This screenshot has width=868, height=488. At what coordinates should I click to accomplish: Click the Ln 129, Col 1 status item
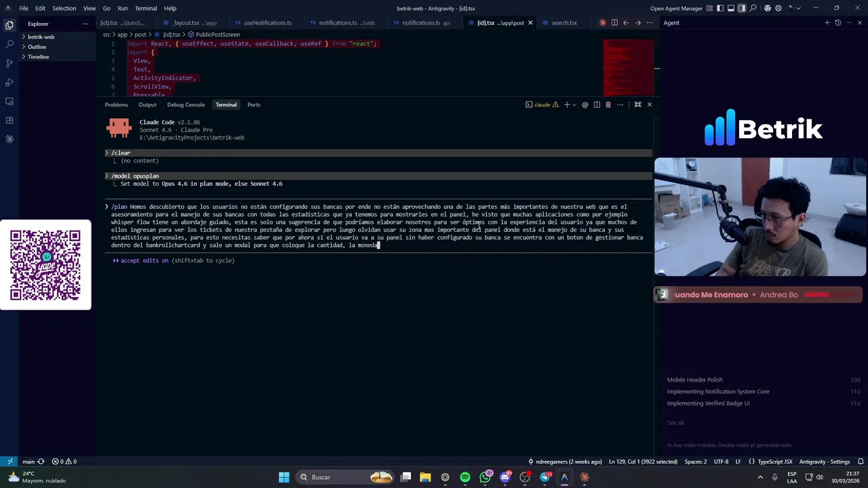click(643, 462)
